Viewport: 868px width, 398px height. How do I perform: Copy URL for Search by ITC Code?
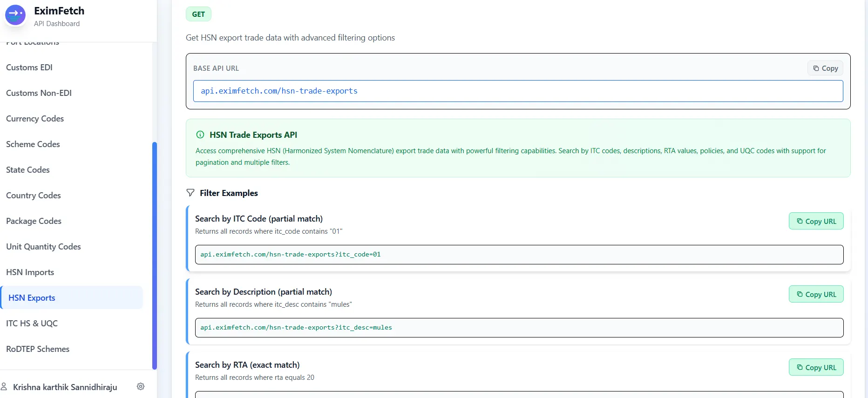[x=816, y=221]
